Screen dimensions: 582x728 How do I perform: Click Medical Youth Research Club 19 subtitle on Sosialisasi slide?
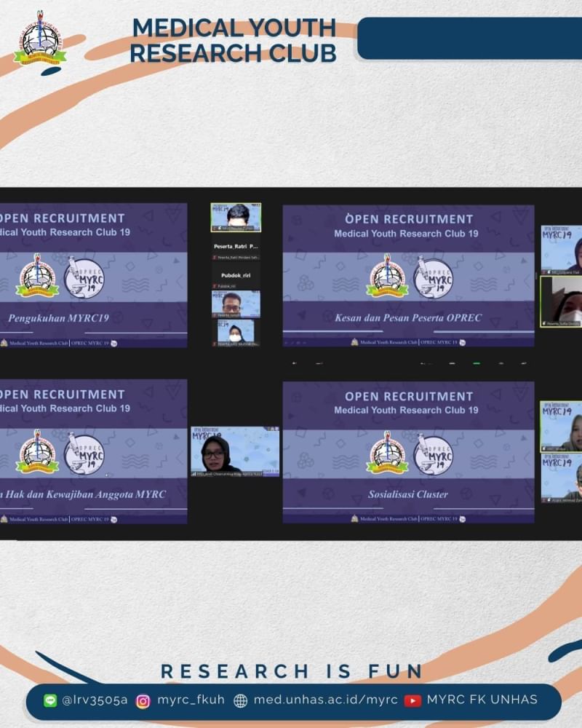tap(406, 410)
